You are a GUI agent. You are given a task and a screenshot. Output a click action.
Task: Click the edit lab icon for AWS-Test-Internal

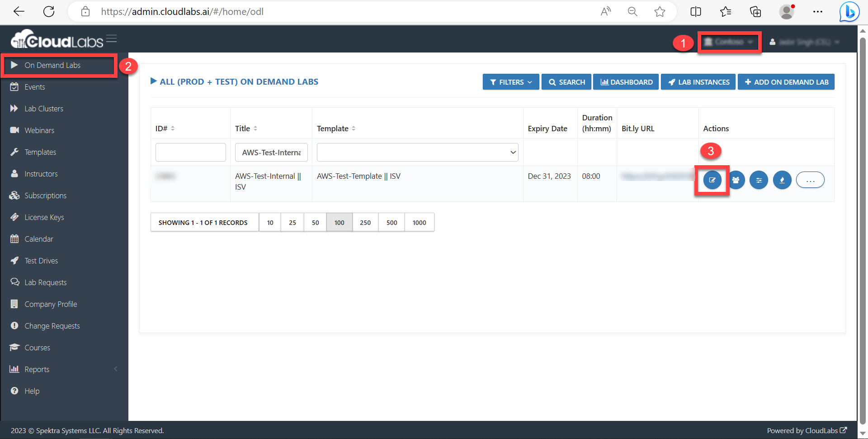pos(712,180)
